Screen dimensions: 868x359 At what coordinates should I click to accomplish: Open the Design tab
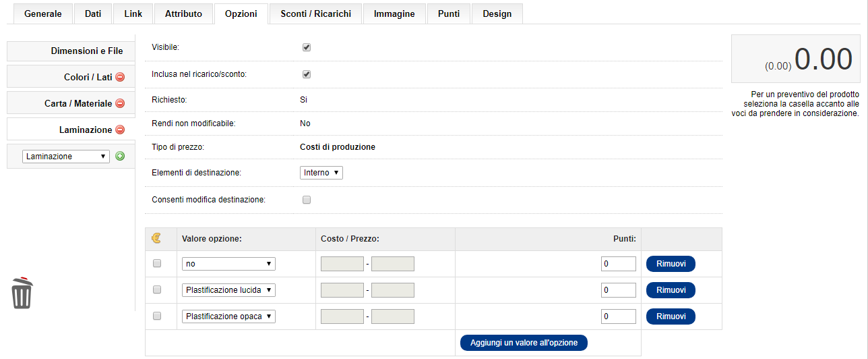point(497,13)
